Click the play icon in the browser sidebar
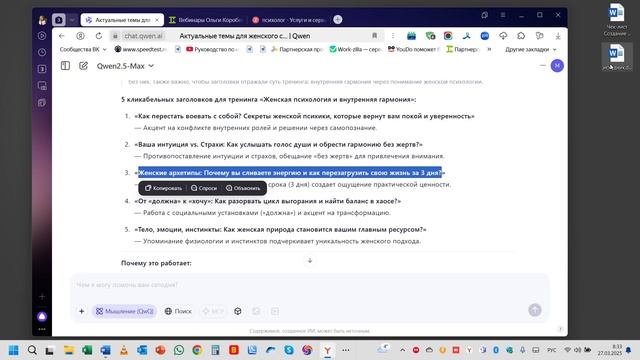The width and height of the screenshot is (640, 360). click(x=42, y=36)
